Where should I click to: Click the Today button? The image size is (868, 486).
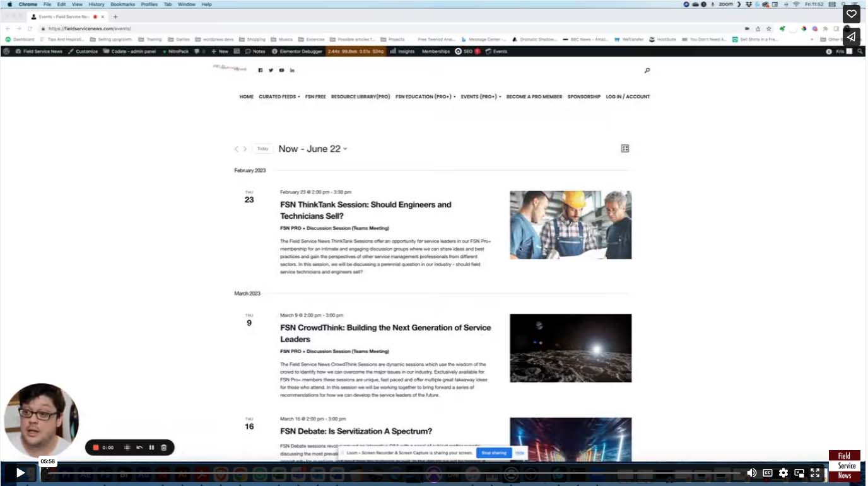(263, 149)
